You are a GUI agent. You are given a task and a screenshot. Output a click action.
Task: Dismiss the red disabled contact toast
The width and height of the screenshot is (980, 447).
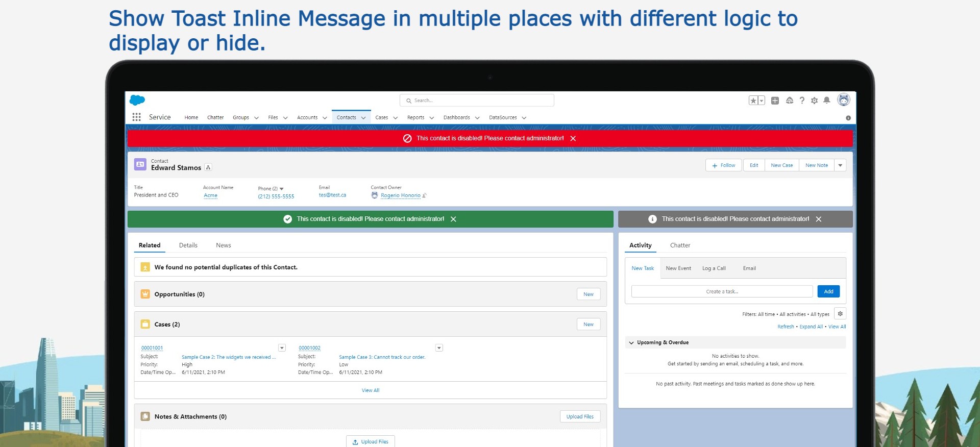tap(573, 138)
